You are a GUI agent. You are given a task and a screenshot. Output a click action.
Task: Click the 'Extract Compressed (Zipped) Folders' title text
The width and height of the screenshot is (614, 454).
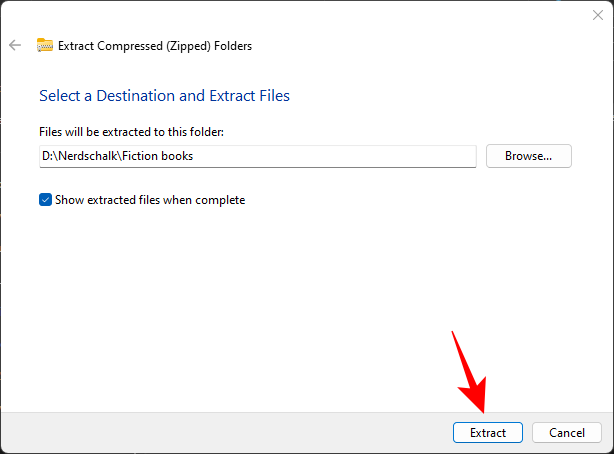tap(155, 45)
